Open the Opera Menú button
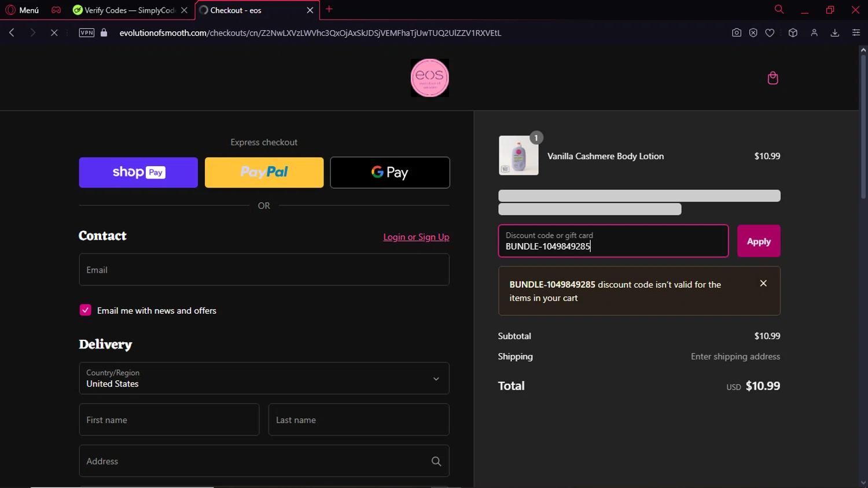 22,10
